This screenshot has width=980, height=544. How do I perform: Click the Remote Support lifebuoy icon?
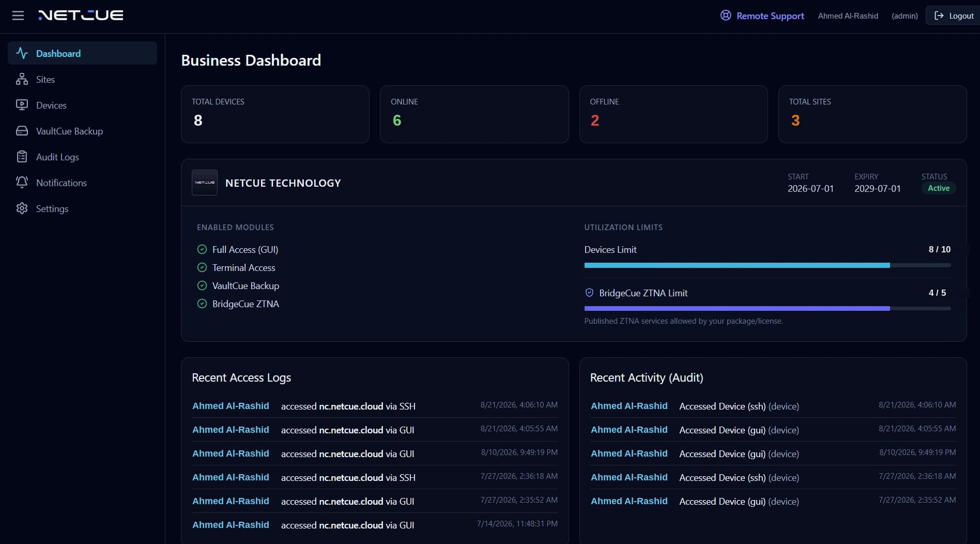tap(726, 16)
